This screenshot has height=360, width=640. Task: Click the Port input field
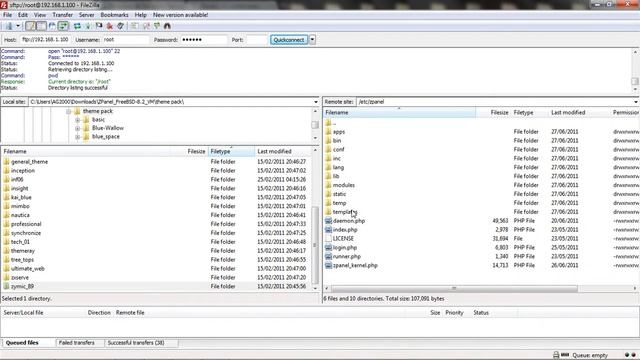point(257,40)
